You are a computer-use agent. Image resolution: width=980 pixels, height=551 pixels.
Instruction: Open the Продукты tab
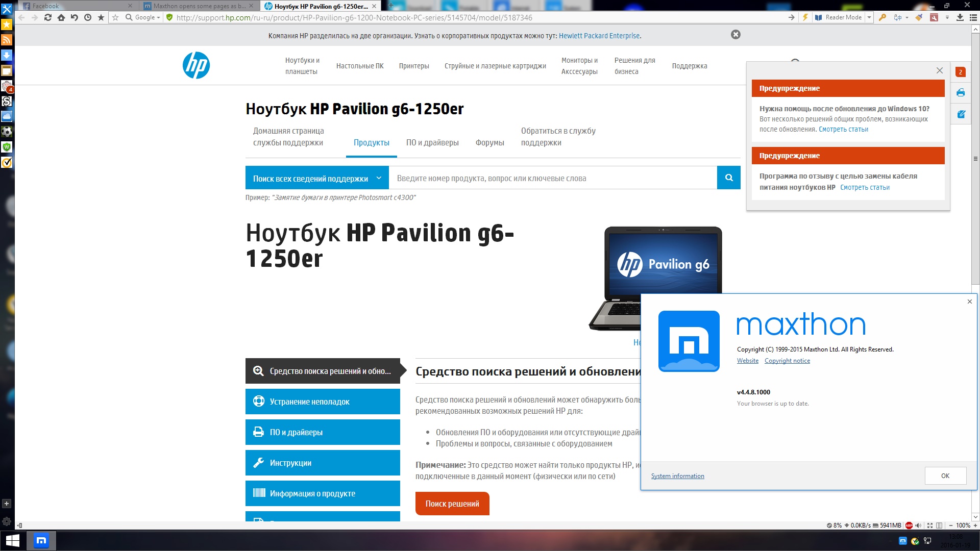(372, 143)
